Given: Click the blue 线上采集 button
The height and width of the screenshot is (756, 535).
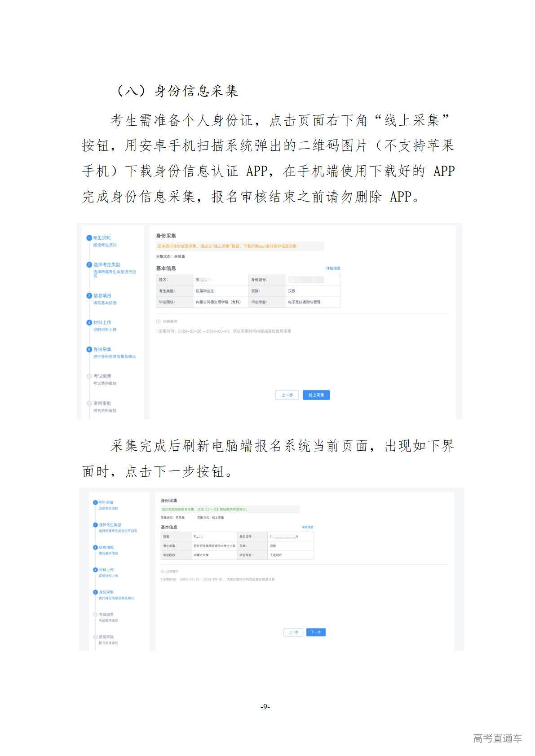Looking at the screenshot, I should click(x=316, y=395).
